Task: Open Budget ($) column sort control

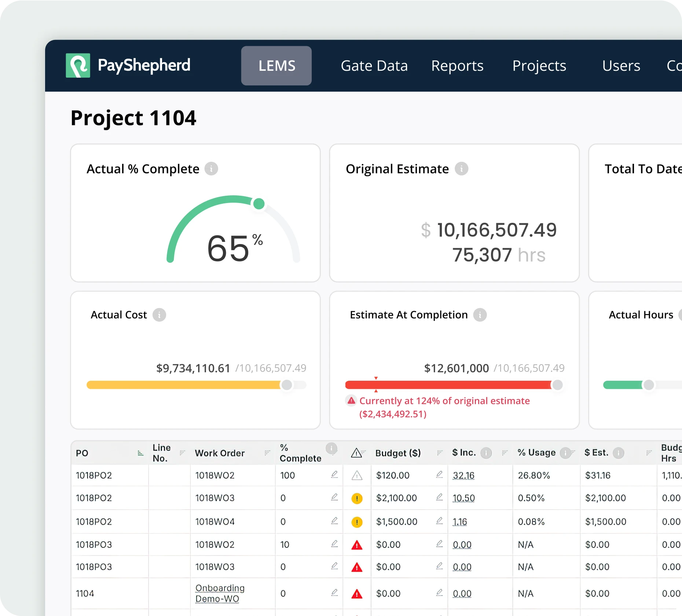Action: click(440, 453)
